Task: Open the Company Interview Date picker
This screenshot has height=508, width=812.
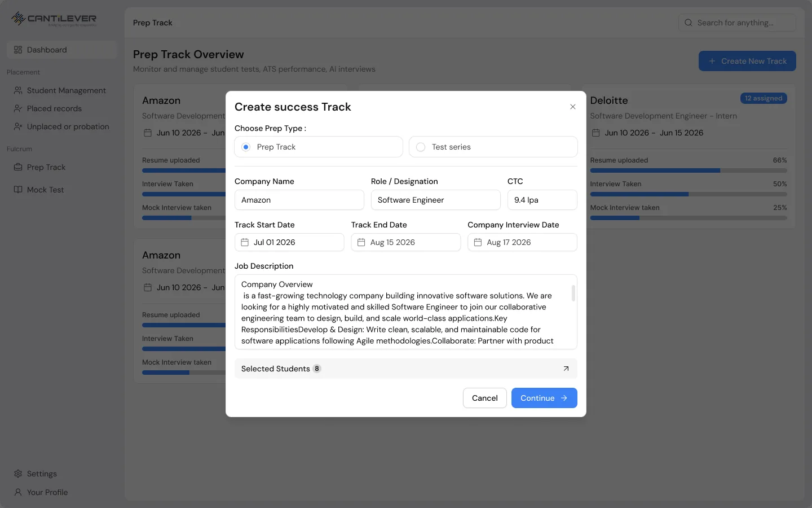Action: tap(522, 242)
